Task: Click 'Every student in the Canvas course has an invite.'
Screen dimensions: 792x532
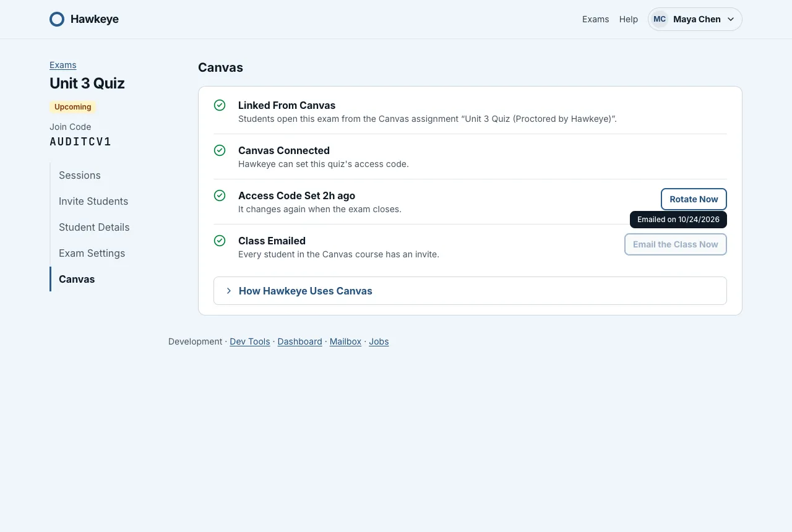Action: (338, 254)
